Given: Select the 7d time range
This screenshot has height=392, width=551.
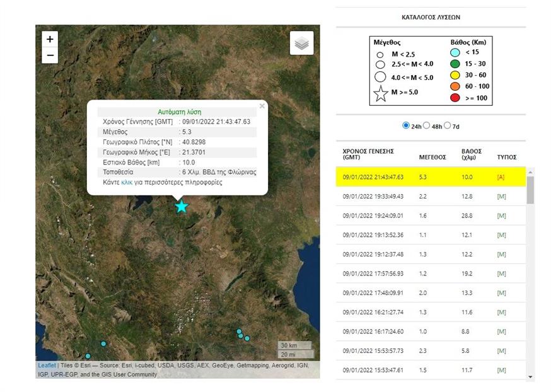Looking at the screenshot, I should pyautogui.click(x=448, y=125).
